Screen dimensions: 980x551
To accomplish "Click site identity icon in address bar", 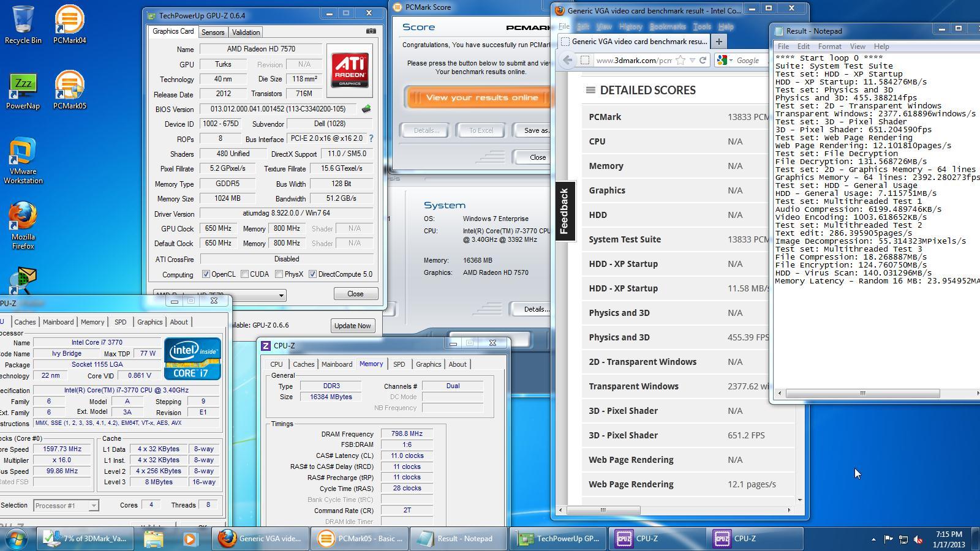I will tap(585, 60).
